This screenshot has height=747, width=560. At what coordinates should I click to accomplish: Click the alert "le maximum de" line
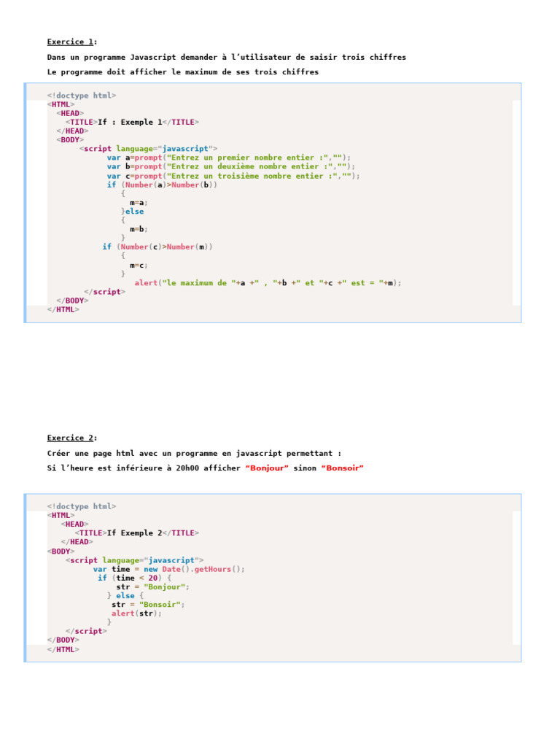click(268, 283)
